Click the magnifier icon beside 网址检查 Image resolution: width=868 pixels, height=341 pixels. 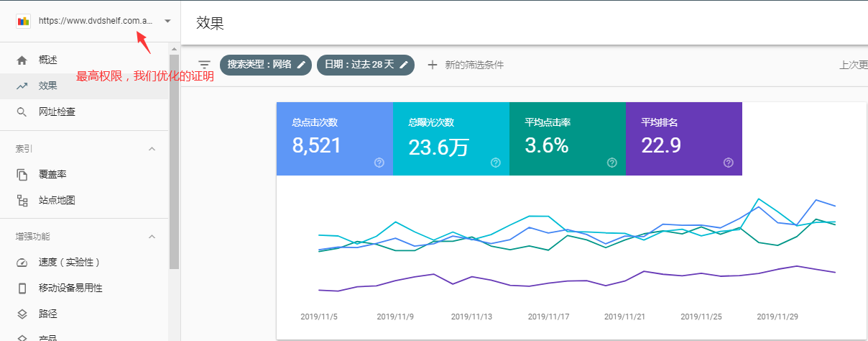point(22,112)
